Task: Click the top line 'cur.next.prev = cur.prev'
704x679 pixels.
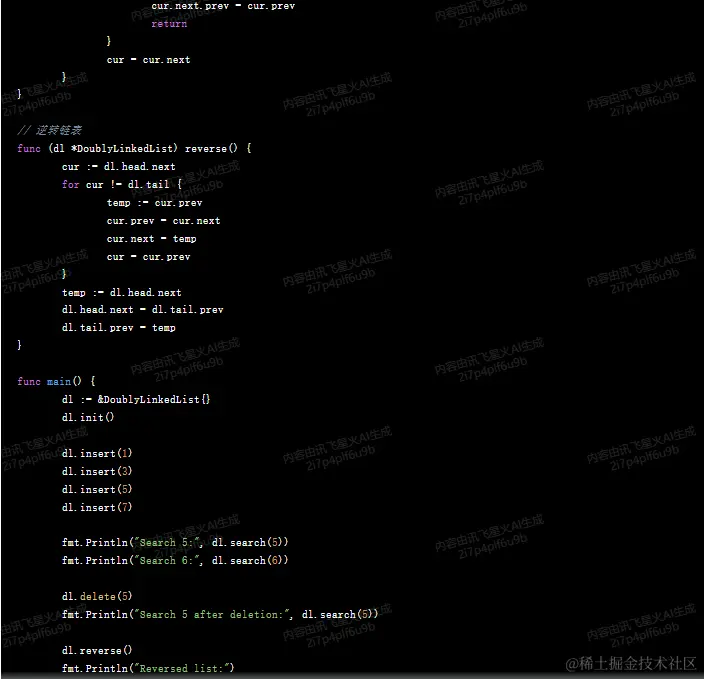Action: pos(223,6)
